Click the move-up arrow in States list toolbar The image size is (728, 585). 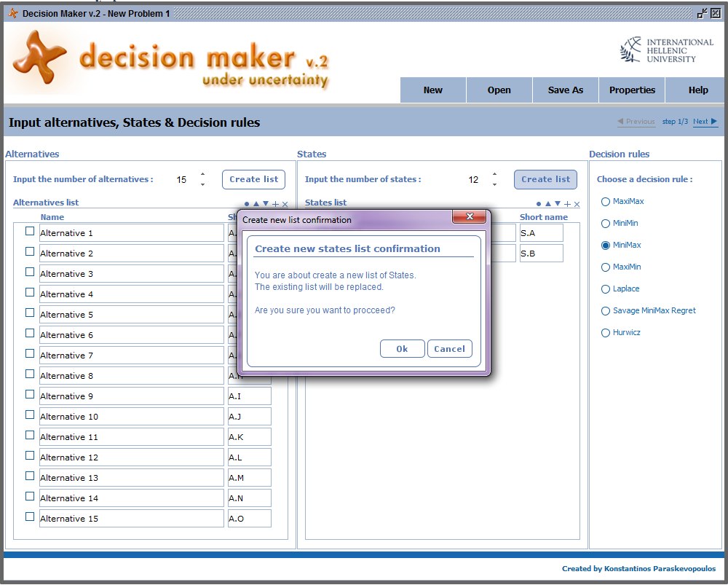pos(548,205)
